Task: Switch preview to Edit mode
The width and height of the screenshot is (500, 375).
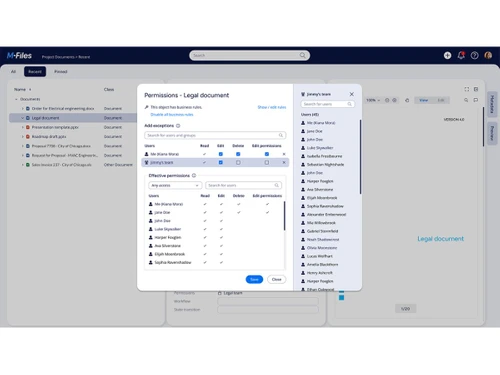Action: tap(441, 100)
